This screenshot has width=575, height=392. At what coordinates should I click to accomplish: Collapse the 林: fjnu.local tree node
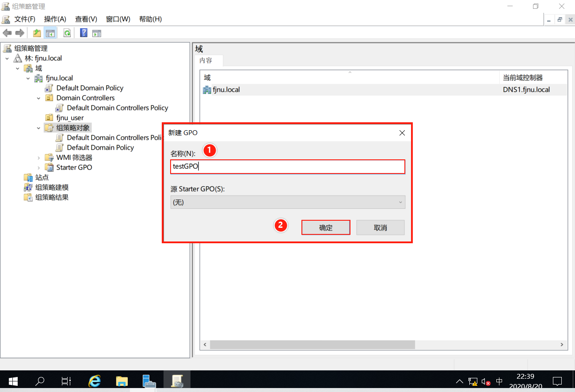click(x=7, y=58)
